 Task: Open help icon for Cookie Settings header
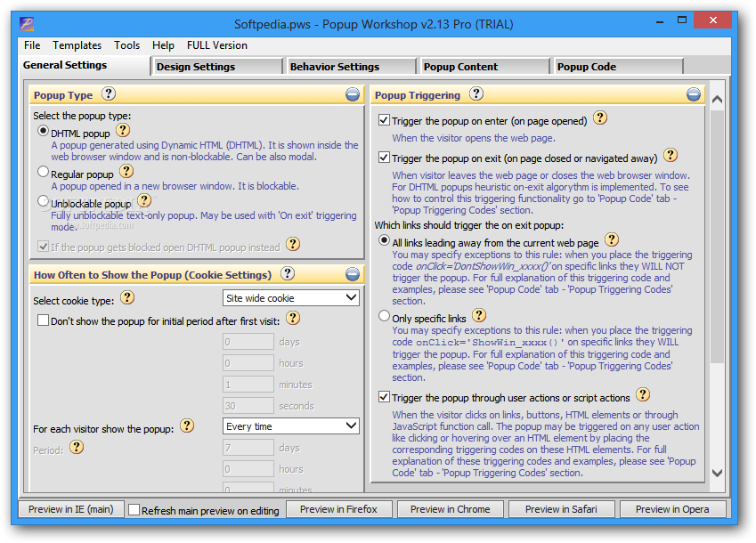pyautogui.click(x=288, y=273)
